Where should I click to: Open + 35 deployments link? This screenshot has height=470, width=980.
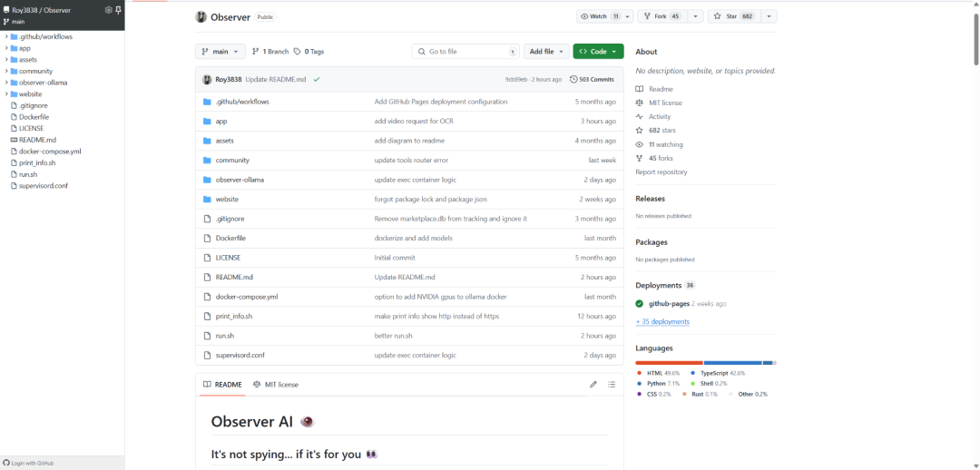(662, 321)
